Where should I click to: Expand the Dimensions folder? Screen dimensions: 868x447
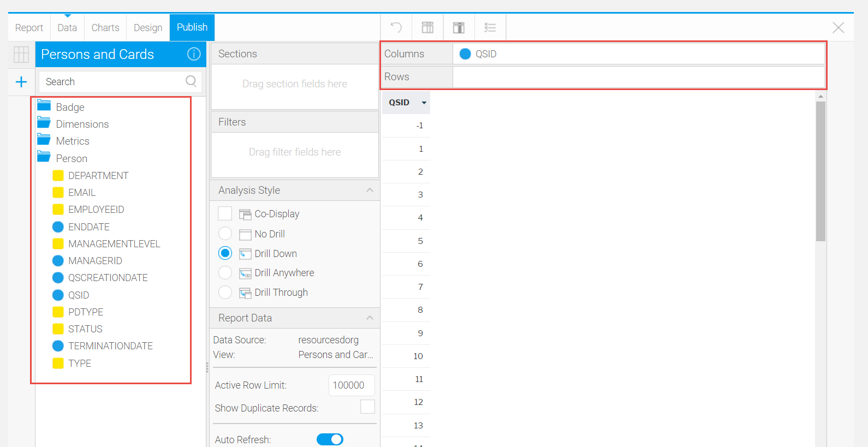73,124
